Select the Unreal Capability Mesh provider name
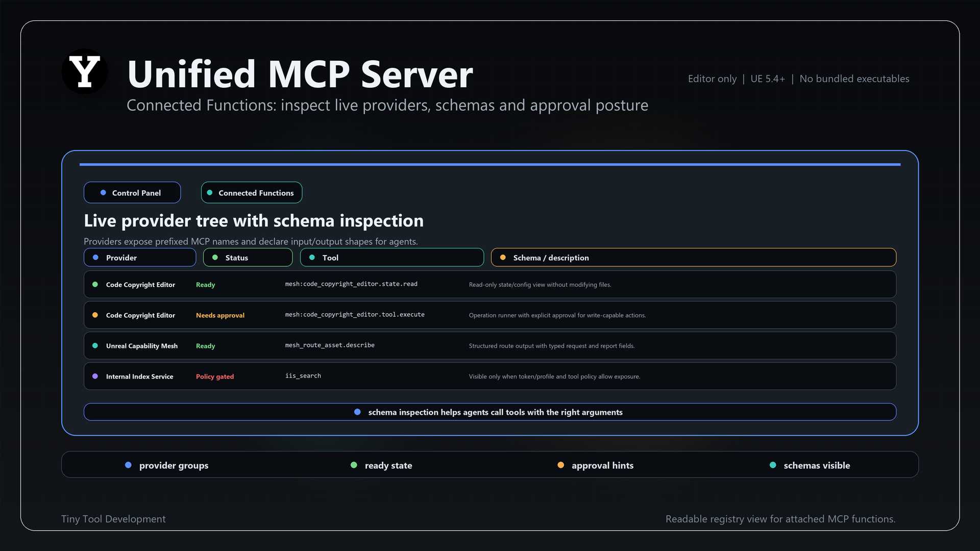980x551 pixels. point(142,346)
